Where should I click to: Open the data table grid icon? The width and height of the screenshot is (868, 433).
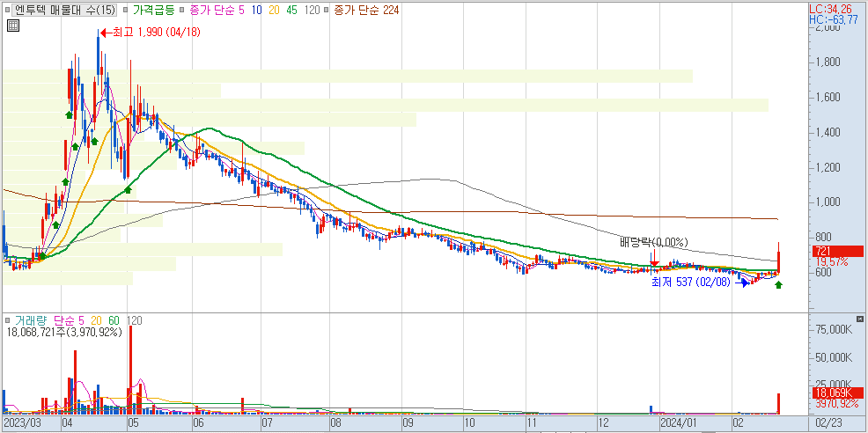[13, 26]
